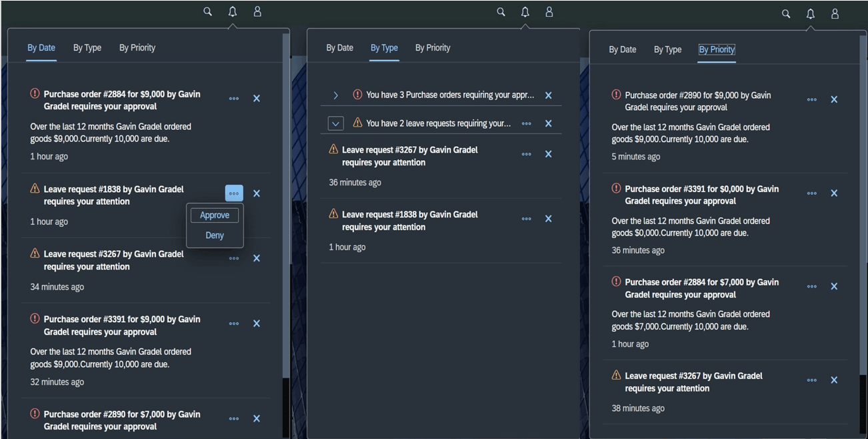
Task: Click search icon above the By Priority panel
Action: tap(786, 13)
